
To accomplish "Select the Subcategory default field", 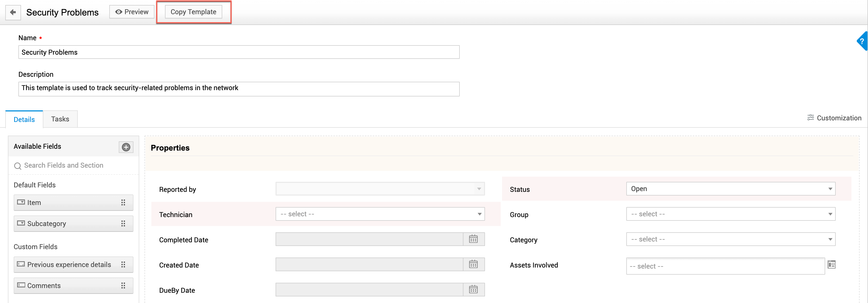I will click(74, 223).
